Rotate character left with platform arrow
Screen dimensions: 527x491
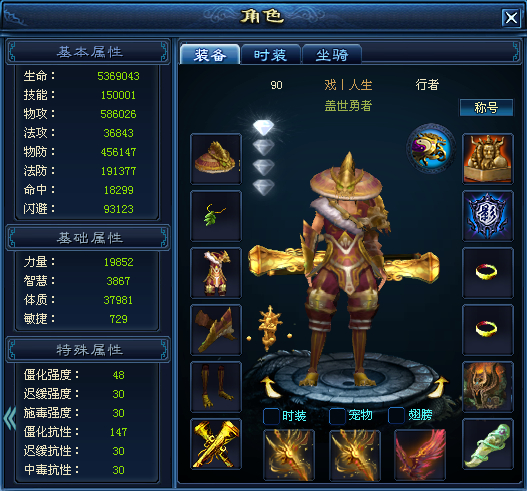[271, 387]
